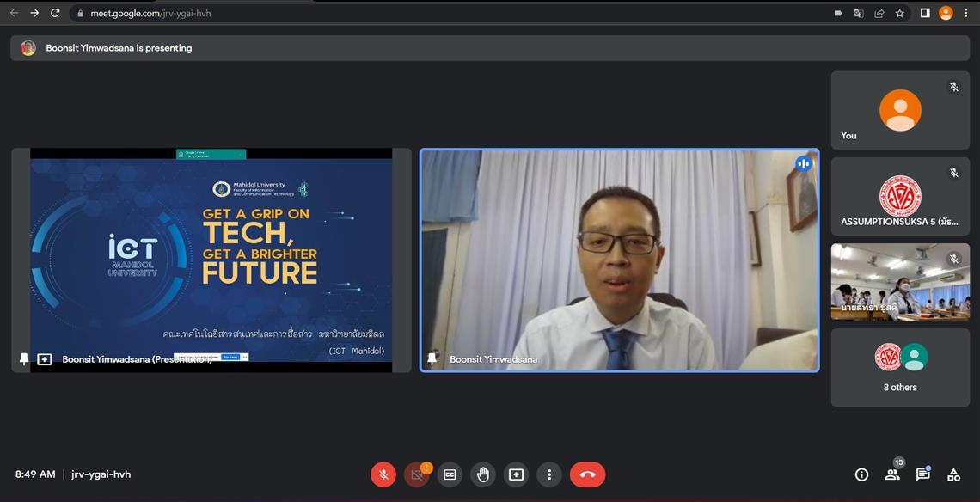Leave the call with the red hang-up button
Viewport: 980px width, 502px height.
pyautogui.click(x=587, y=474)
